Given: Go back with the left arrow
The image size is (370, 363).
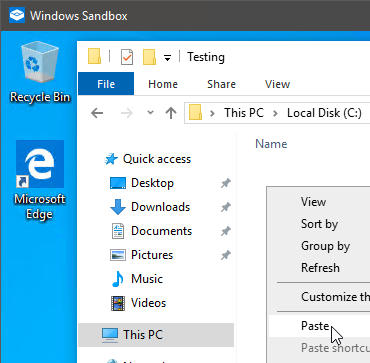Looking at the screenshot, I should click(97, 113).
